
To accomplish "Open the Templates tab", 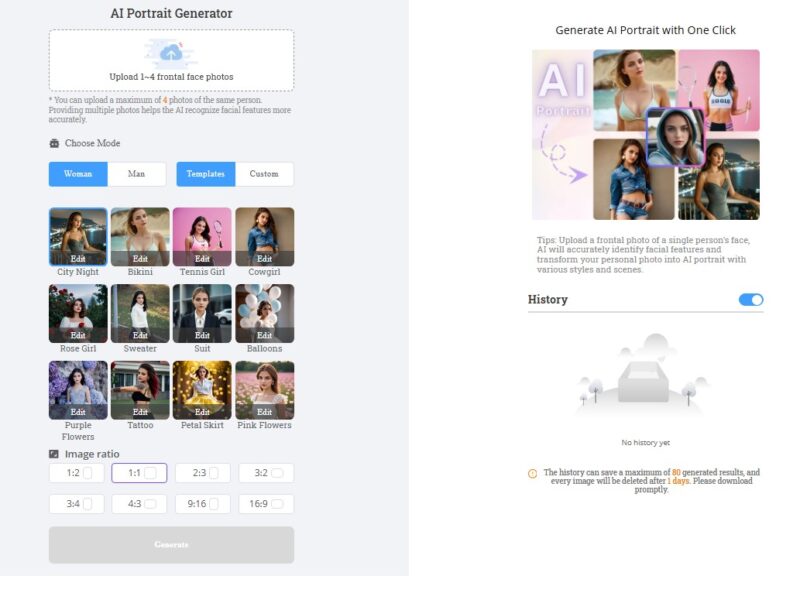I will coord(206,174).
